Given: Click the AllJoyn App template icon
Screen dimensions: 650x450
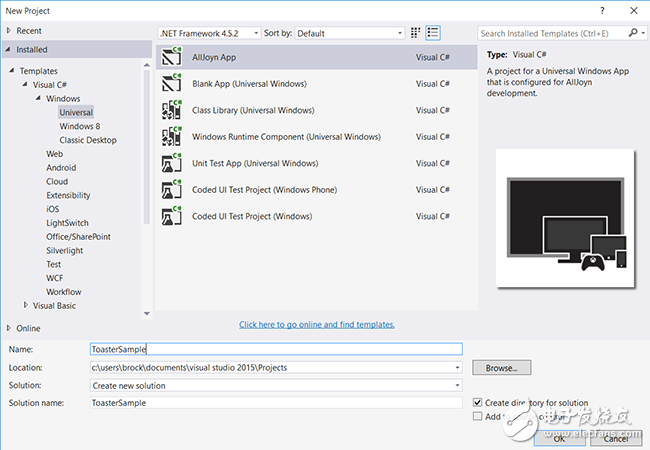Looking at the screenshot, I should click(x=171, y=58).
